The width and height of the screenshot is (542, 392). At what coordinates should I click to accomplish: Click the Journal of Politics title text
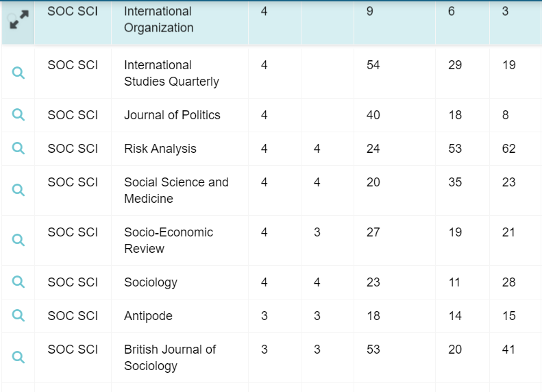172,115
